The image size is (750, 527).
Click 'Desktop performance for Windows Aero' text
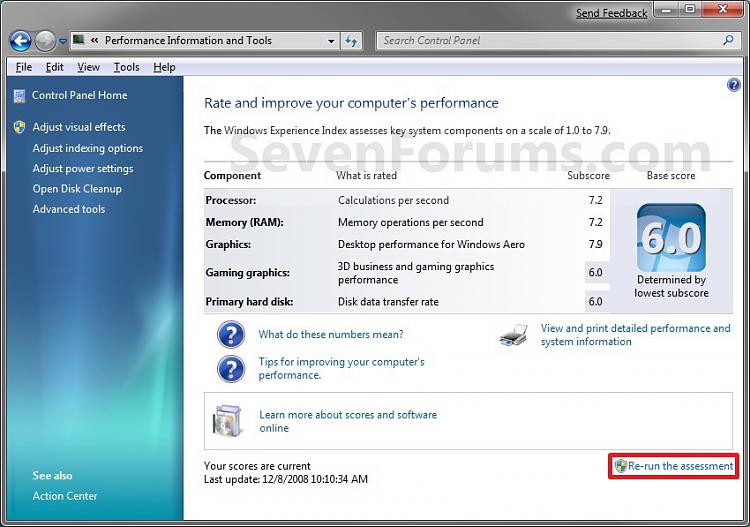pos(431,244)
